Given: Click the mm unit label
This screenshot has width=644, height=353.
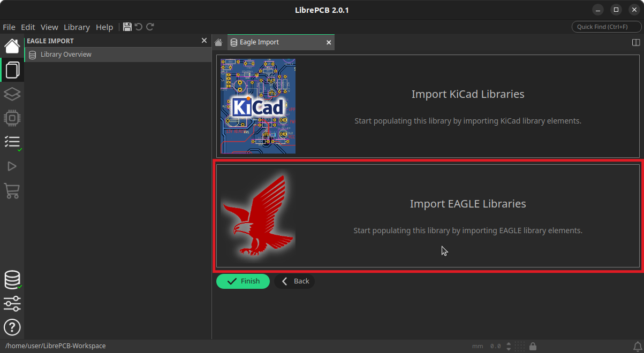Looking at the screenshot, I should click(478, 346).
